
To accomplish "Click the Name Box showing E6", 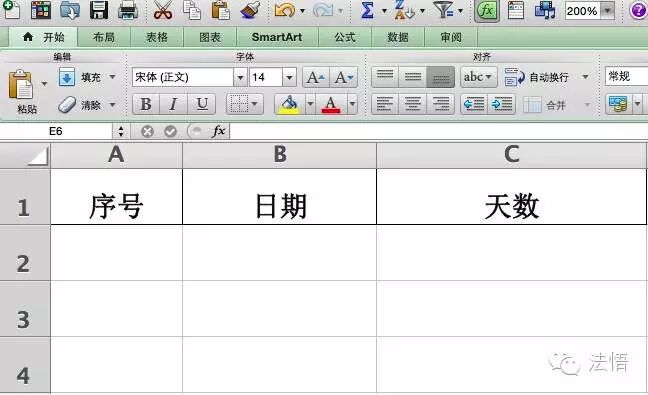I will [x=56, y=131].
